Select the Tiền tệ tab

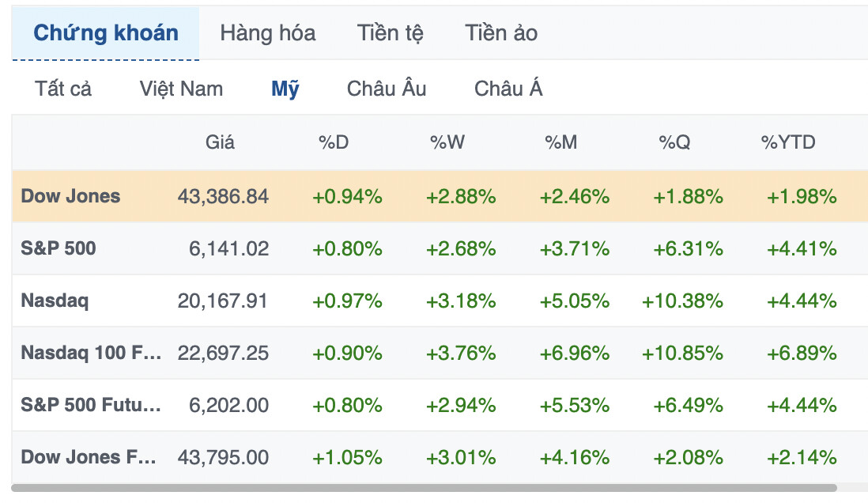(390, 33)
